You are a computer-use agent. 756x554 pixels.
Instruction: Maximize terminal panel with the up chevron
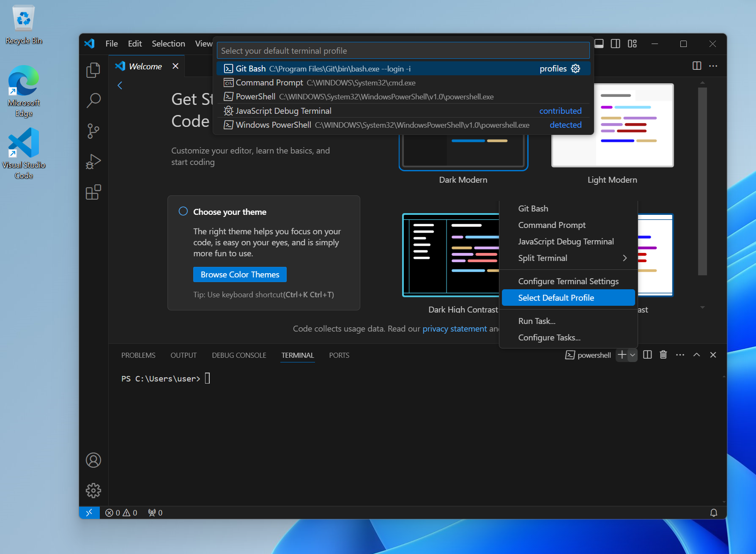pyautogui.click(x=696, y=355)
